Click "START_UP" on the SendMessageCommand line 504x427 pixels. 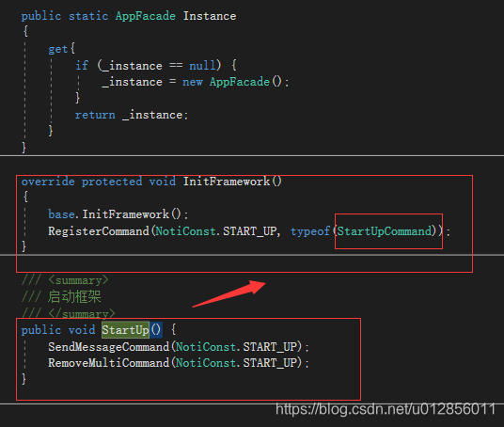270,347
